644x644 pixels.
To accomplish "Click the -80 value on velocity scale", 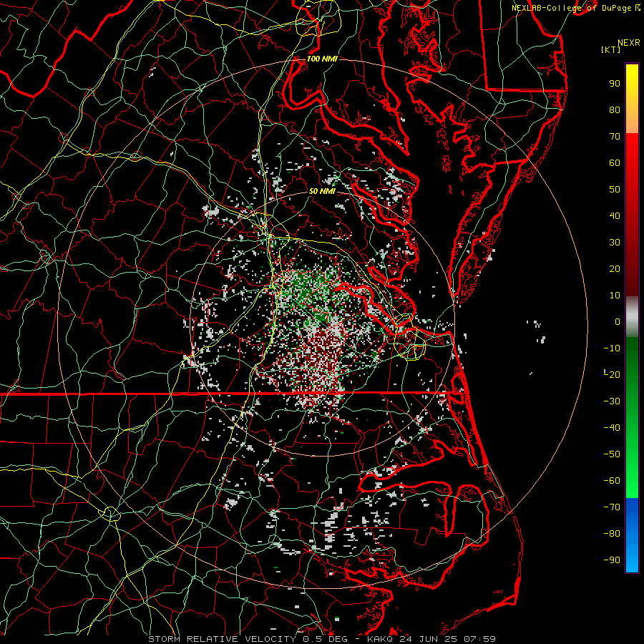I will [x=612, y=534].
